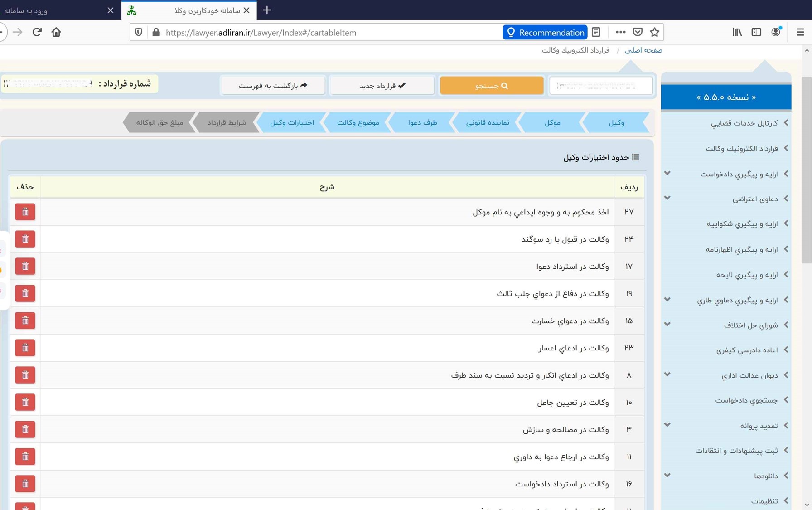
Task: Open a new browser tab
Action: 267,10
